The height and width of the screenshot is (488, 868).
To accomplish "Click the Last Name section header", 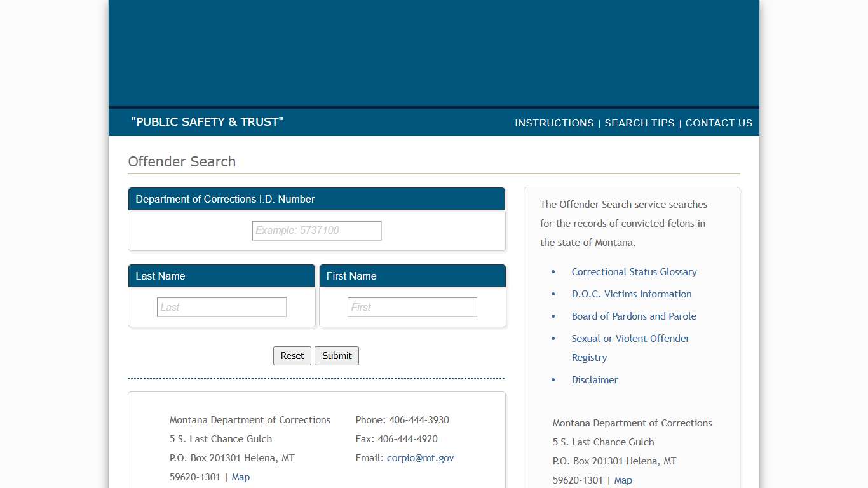I will click(x=160, y=276).
